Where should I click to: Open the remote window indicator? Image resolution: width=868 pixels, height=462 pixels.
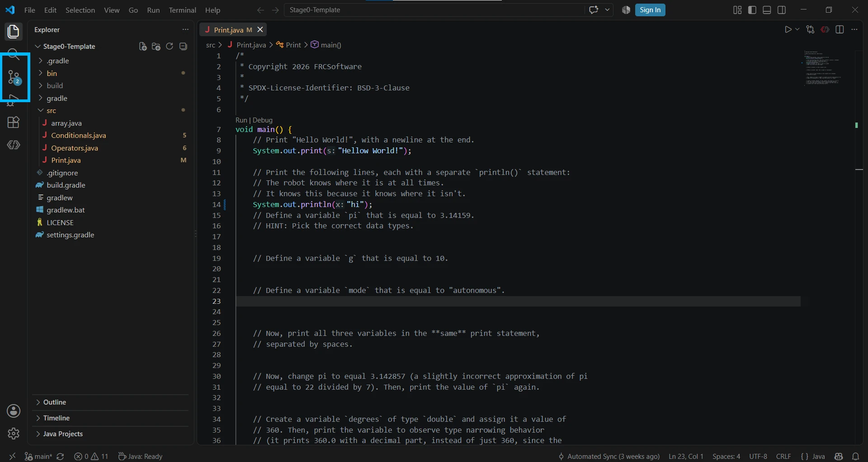[12, 456]
